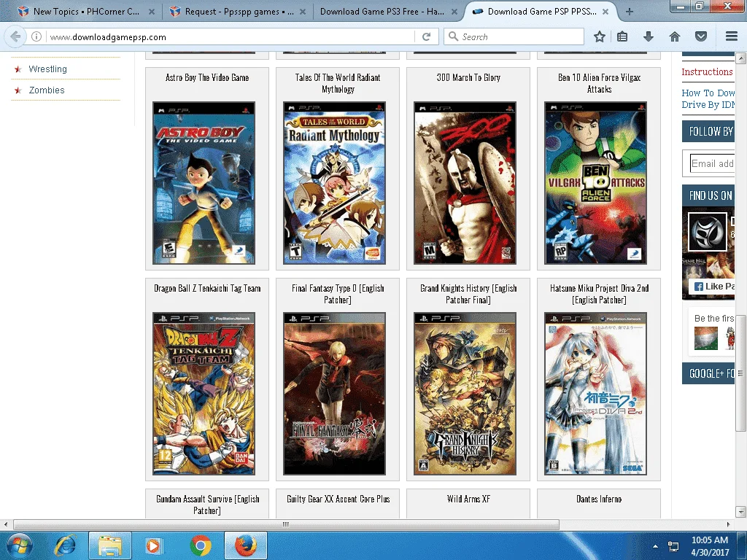Switch to the Download Game PS3 Free tab

coord(388,12)
